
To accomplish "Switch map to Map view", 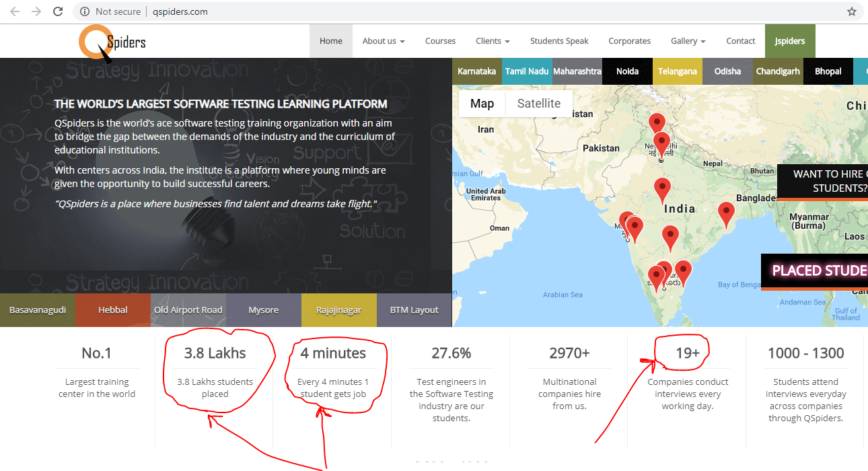I will (482, 104).
